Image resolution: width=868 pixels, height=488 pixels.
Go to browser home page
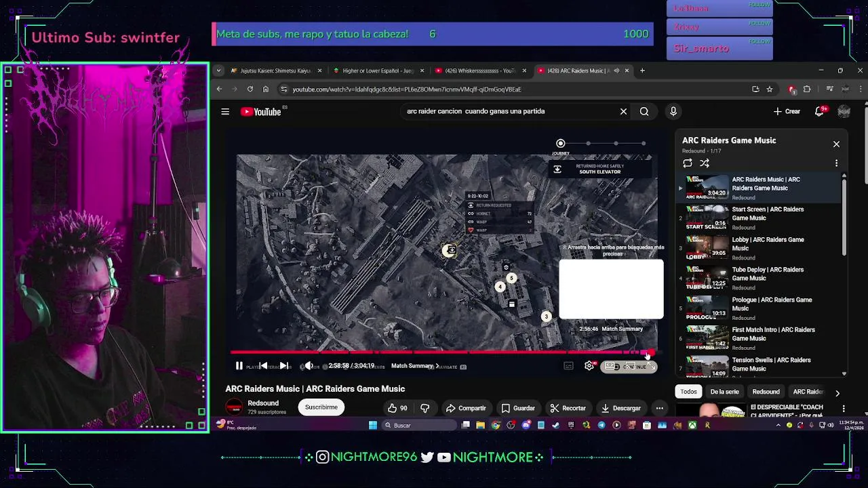tap(266, 89)
